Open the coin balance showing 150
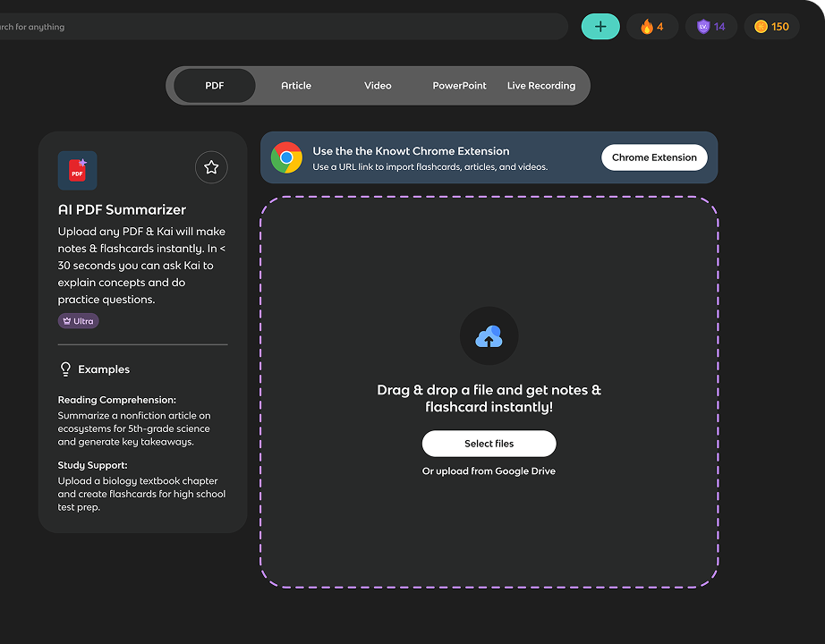The height and width of the screenshot is (644, 825). coord(771,26)
